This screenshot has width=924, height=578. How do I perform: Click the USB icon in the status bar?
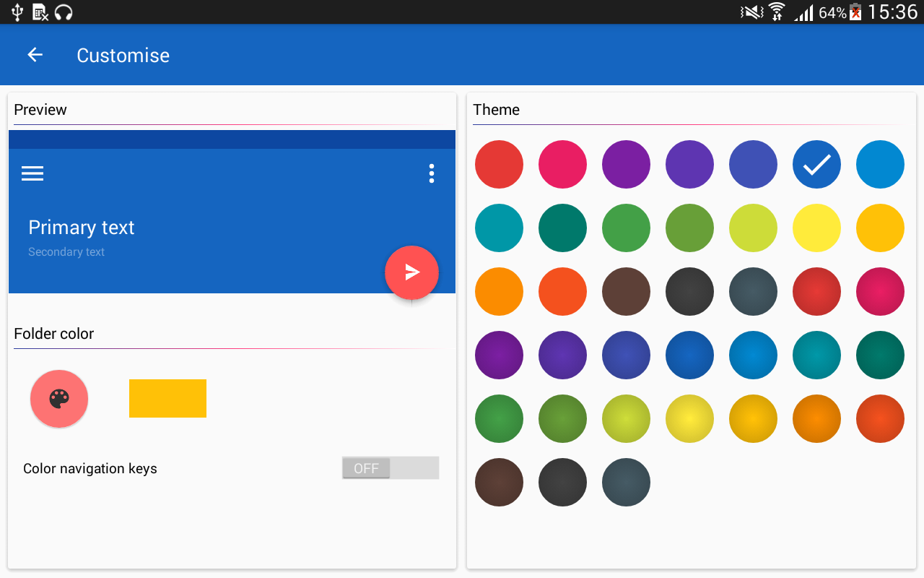coord(16,12)
